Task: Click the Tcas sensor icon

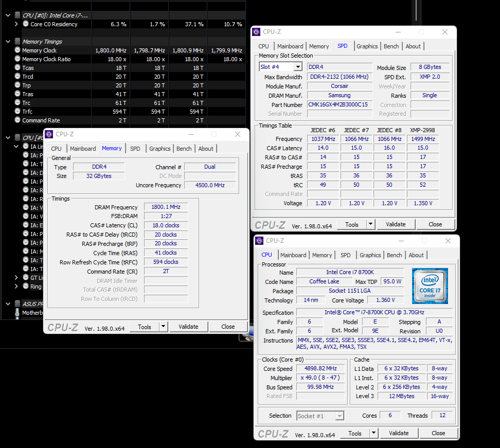Action: (x=17, y=67)
